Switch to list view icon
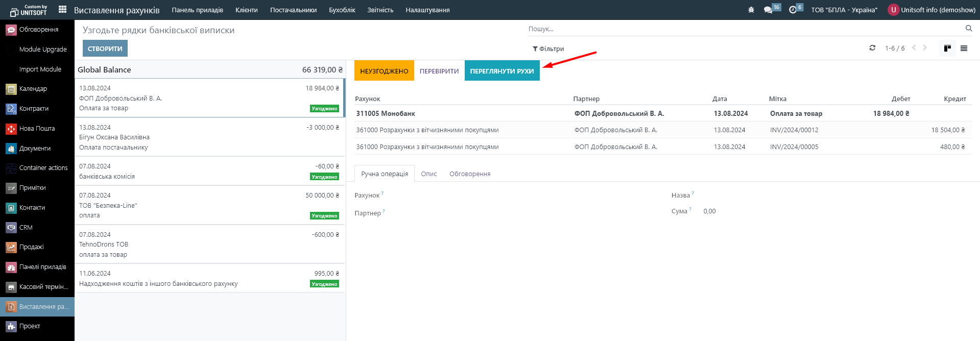 coord(964,48)
